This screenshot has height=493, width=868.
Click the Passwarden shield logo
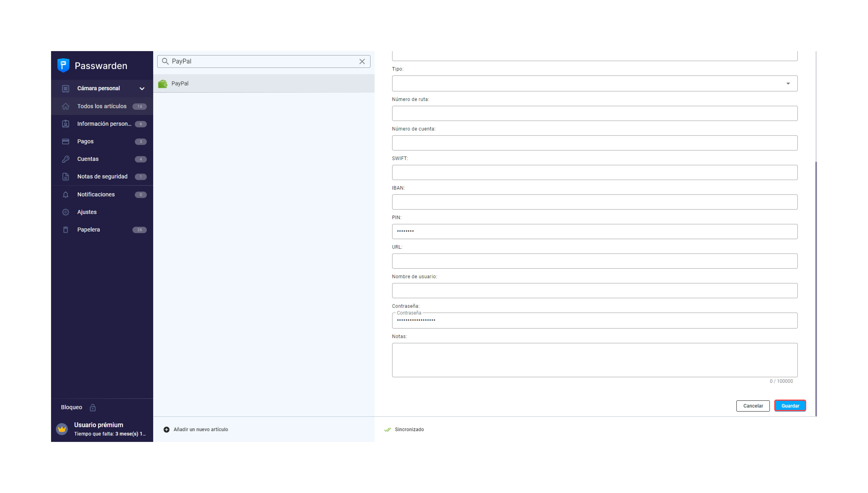tap(63, 65)
